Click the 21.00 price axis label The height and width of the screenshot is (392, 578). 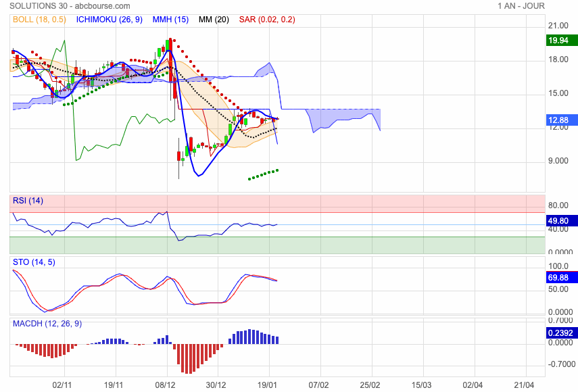point(558,26)
